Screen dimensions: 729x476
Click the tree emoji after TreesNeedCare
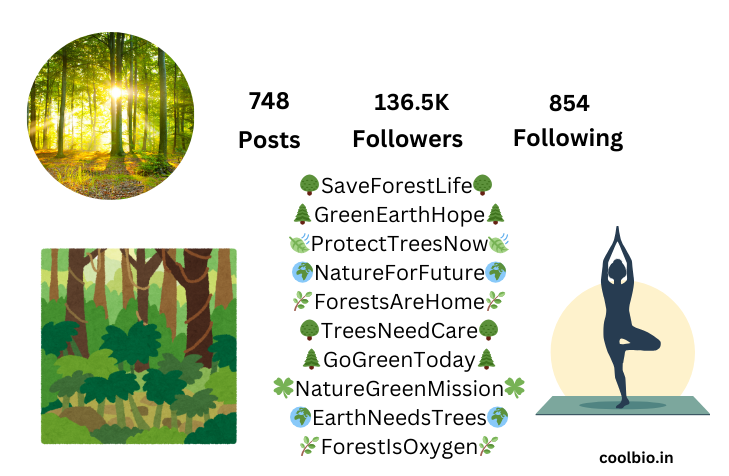(486, 330)
